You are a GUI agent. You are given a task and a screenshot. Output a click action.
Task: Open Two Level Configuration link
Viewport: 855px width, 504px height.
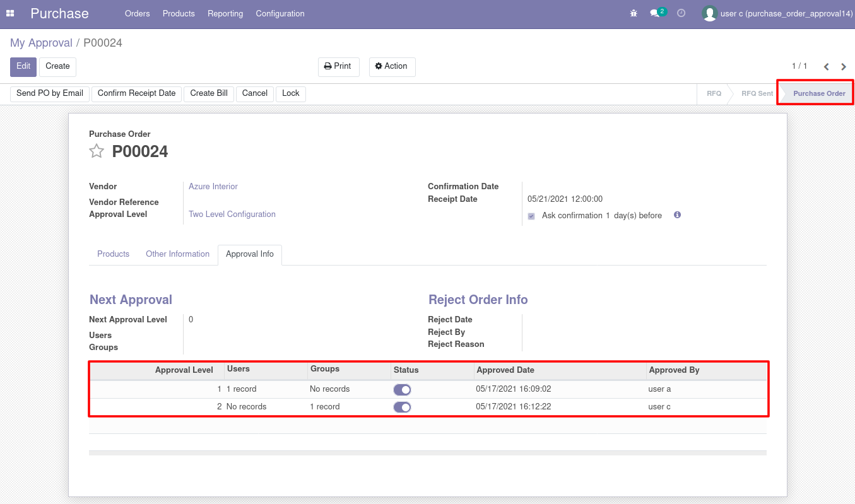[x=232, y=214]
